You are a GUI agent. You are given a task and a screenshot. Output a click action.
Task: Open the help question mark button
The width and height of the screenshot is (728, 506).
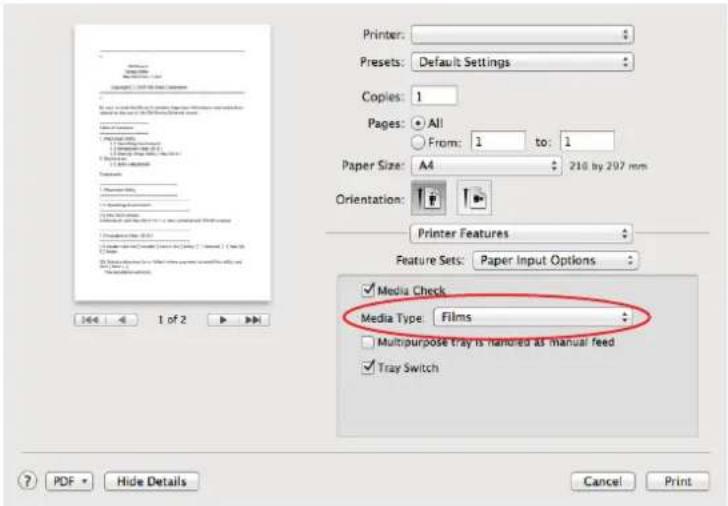click(27, 481)
